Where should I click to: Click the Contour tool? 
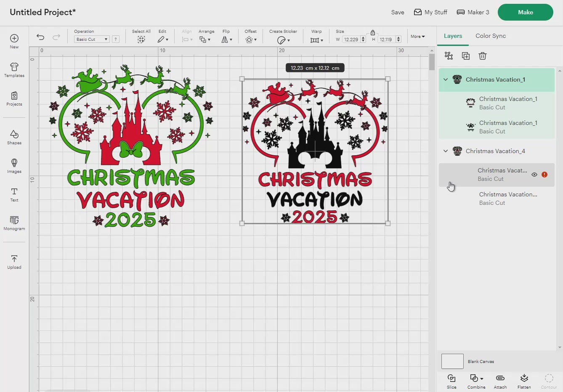(549, 381)
